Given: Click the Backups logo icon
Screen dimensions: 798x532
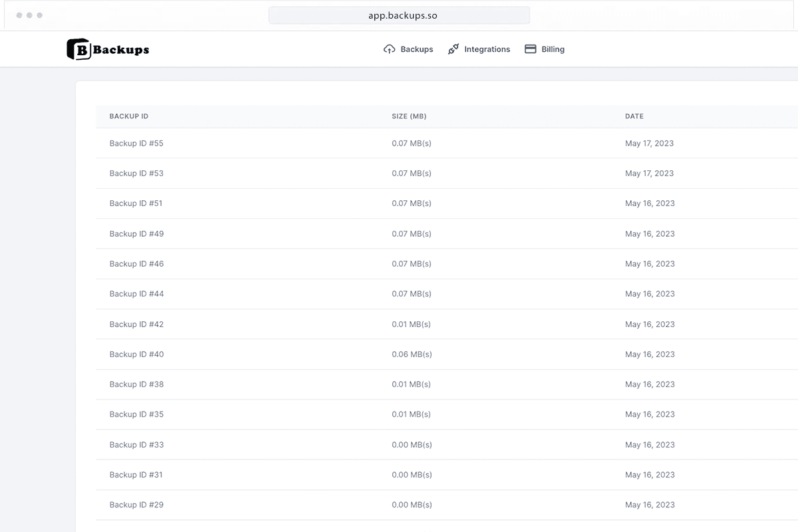Looking at the screenshot, I should 78,49.
